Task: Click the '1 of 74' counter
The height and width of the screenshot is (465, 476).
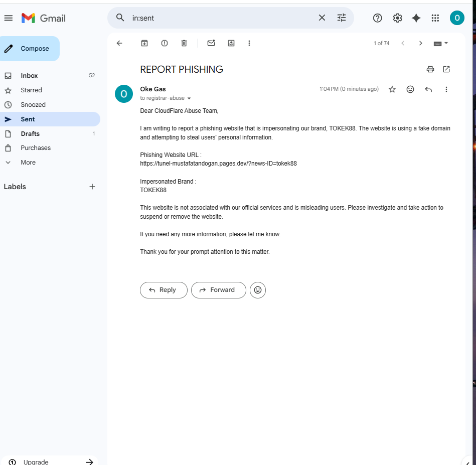Action: pyautogui.click(x=381, y=44)
